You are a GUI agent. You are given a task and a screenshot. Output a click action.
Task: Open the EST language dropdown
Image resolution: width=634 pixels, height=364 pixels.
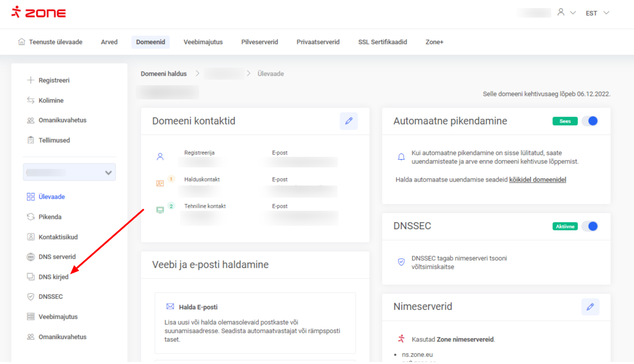[x=597, y=13]
